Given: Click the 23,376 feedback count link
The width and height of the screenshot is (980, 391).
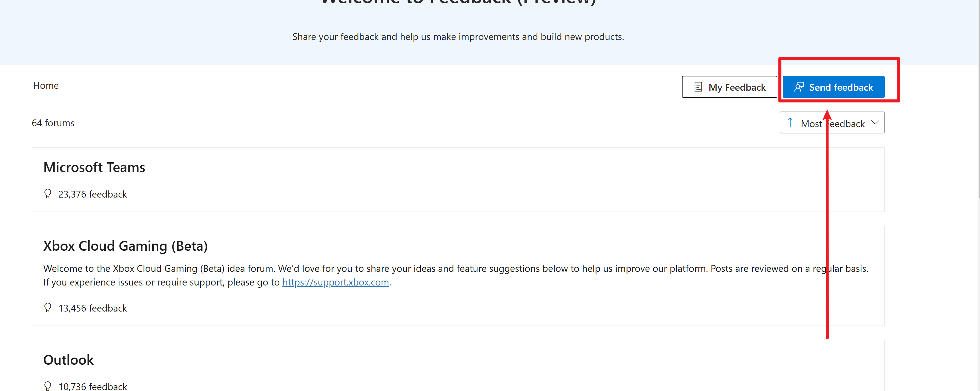Looking at the screenshot, I should pos(93,194).
